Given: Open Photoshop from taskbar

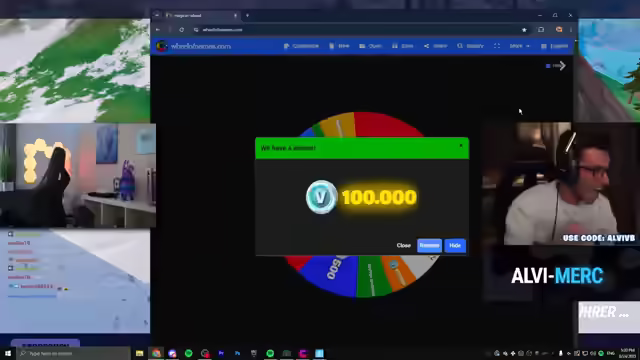Looking at the screenshot, I should (x=238, y=353).
